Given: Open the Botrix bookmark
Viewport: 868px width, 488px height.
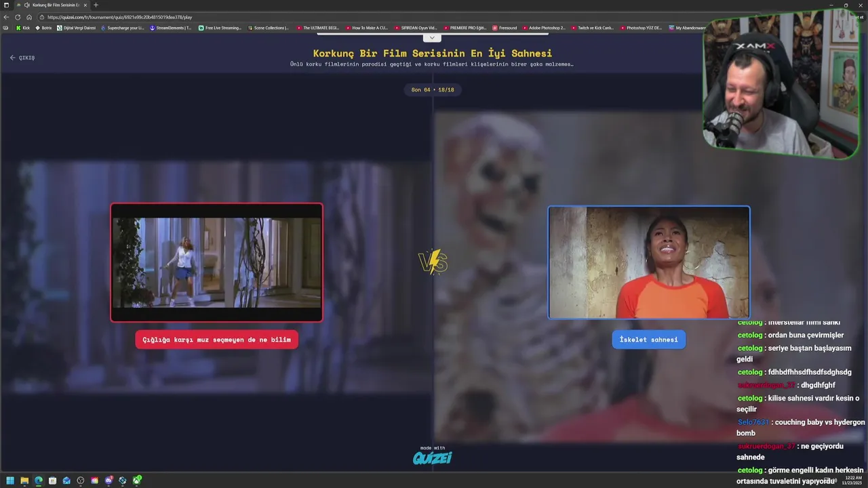Looking at the screenshot, I should [x=43, y=28].
